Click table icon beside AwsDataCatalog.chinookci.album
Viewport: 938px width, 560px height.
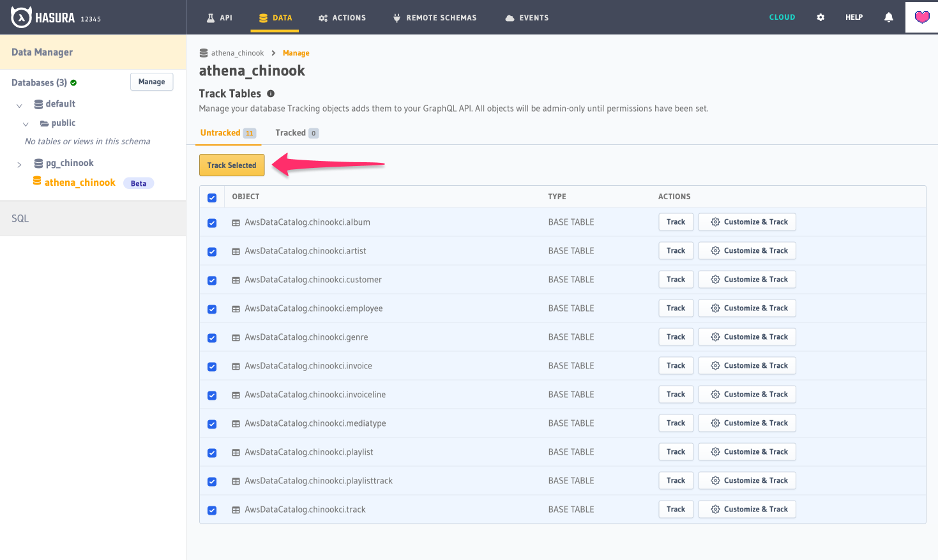(236, 223)
